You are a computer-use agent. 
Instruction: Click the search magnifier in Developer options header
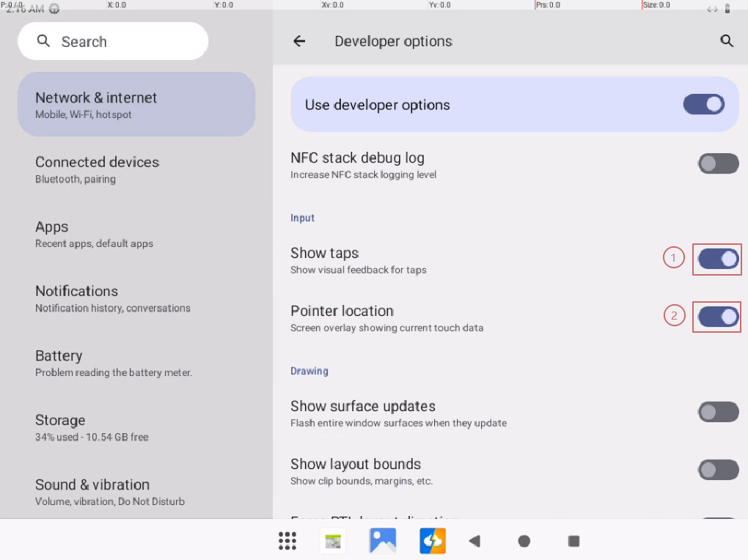click(727, 42)
